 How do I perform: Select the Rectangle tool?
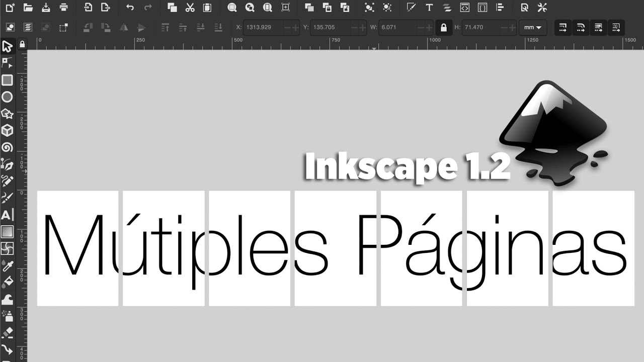(7, 80)
